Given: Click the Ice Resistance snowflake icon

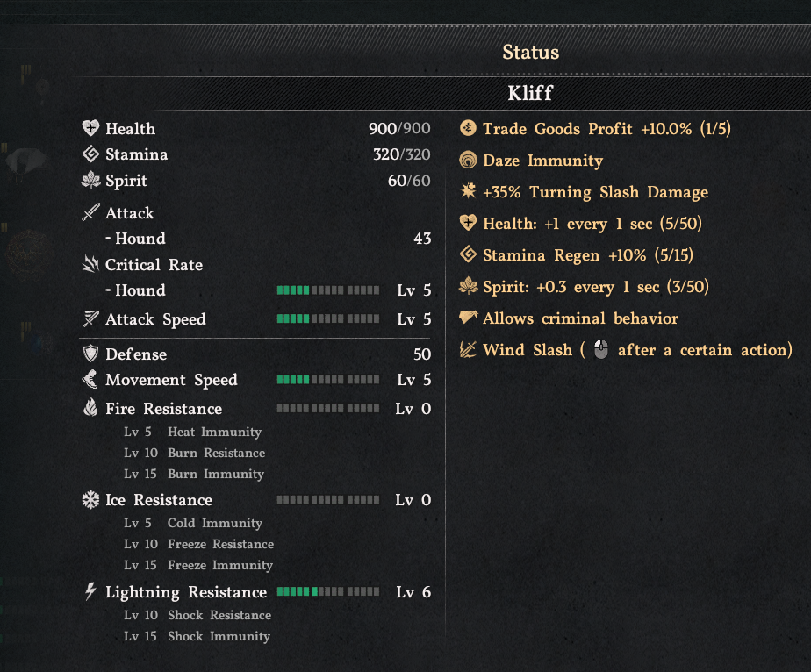Looking at the screenshot, I should [x=91, y=500].
